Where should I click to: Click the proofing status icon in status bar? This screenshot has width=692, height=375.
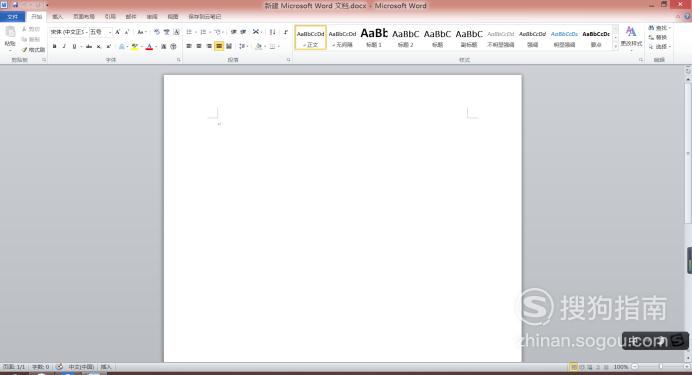click(59, 367)
